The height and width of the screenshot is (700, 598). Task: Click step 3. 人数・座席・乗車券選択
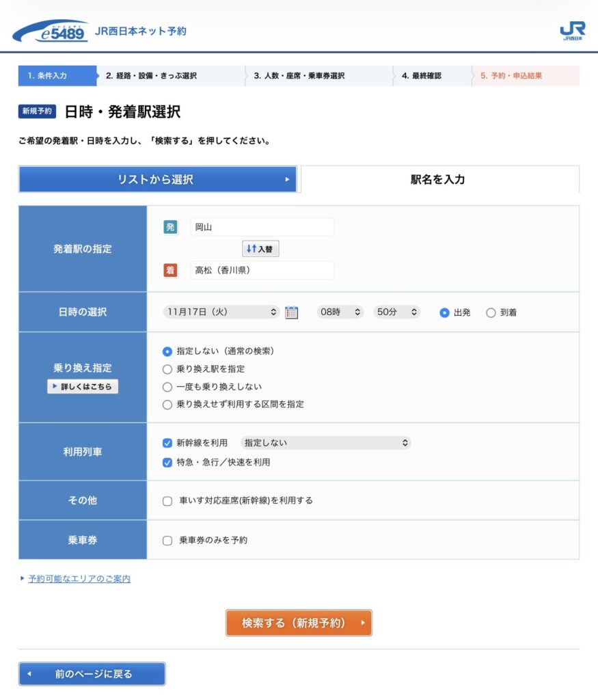(320, 75)
